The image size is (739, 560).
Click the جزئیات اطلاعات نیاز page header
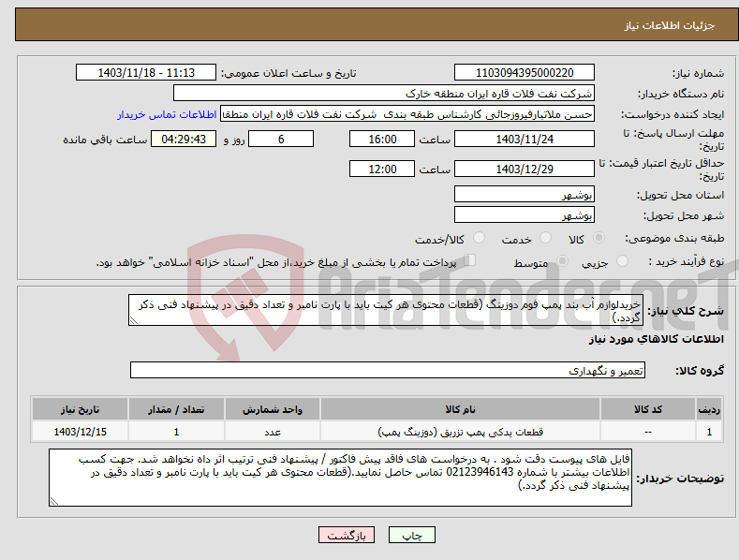(x=670, y=25)
